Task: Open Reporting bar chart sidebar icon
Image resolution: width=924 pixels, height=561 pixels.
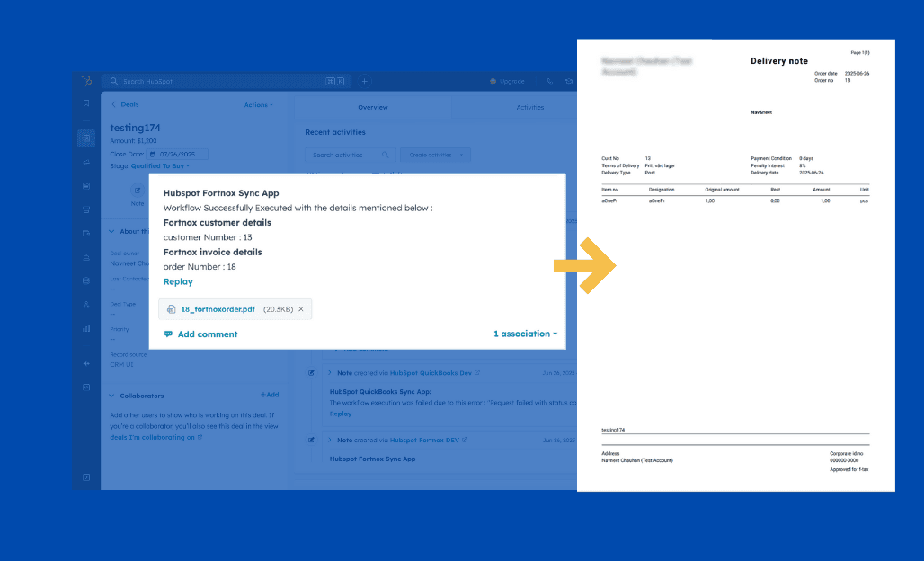Action: (x=86, y=329)
